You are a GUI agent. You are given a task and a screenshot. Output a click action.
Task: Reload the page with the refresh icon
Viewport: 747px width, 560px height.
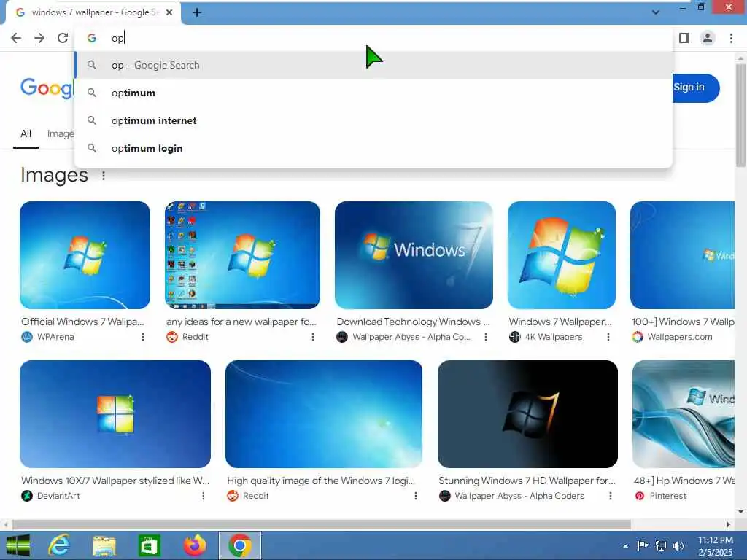63,38
